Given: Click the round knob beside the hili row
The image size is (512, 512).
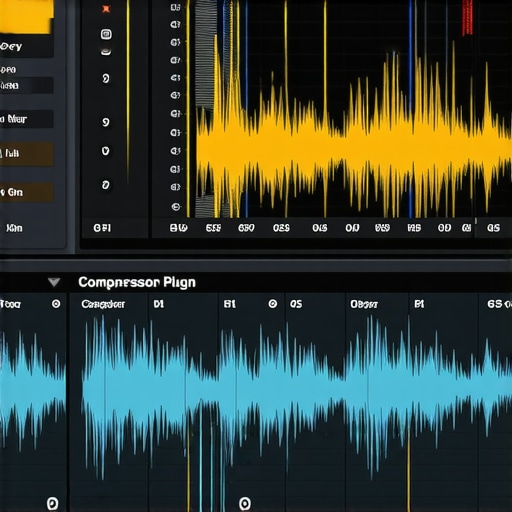Looking at the screenshot, I should (x=105, y=151).
